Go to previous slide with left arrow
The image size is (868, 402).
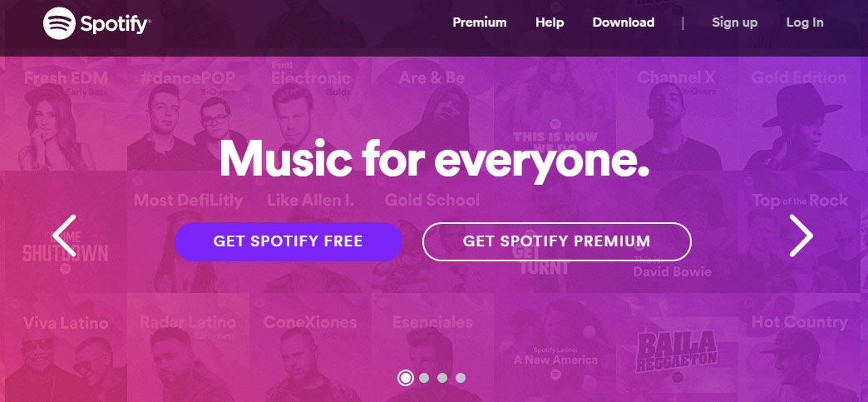click(64, 236)
